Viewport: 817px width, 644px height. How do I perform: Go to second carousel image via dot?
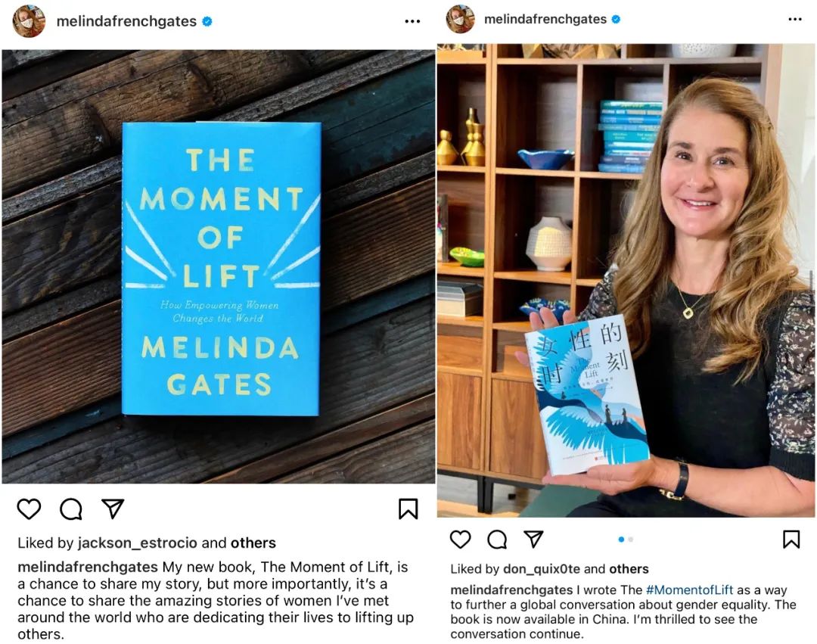coord(631,540)
